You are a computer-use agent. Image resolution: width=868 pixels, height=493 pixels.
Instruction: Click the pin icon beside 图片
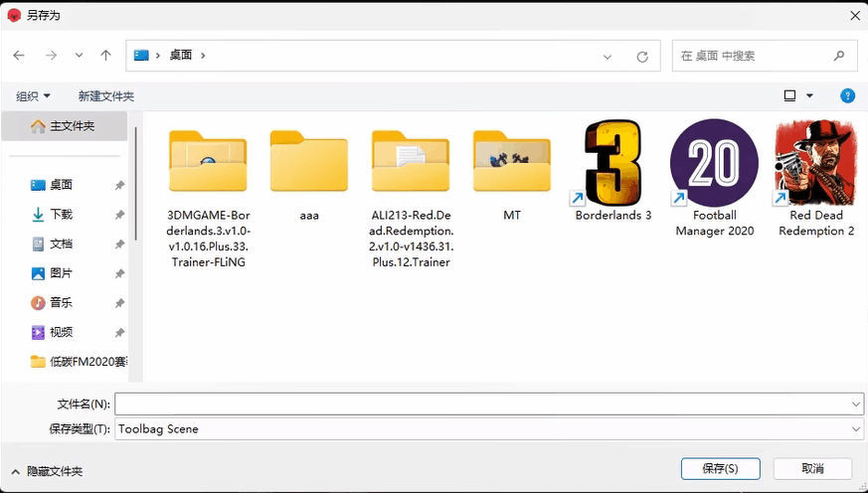point(119,274)
